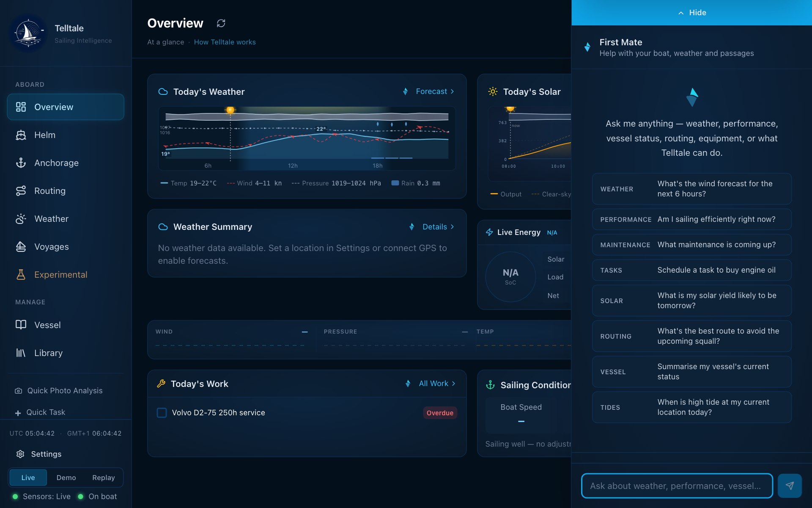Check the Volvo D2-75 250h service checkbox
This screenshot has width=812, height=508.
pos(162,413)
